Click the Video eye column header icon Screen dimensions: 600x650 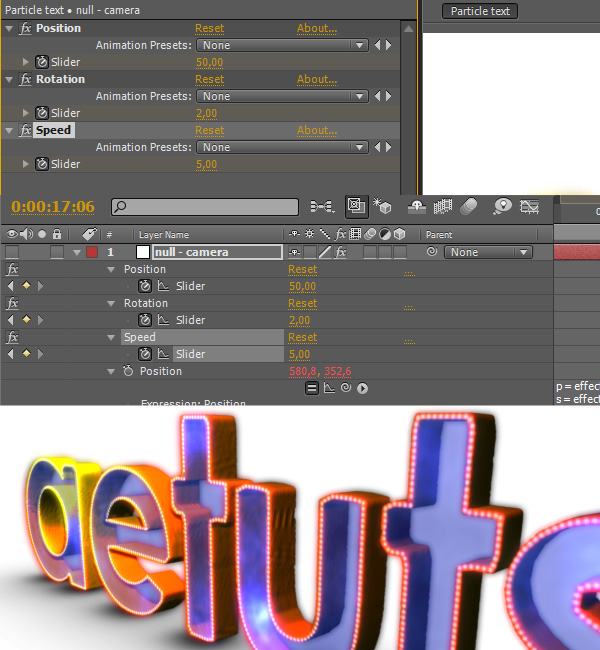coord(12,235)
